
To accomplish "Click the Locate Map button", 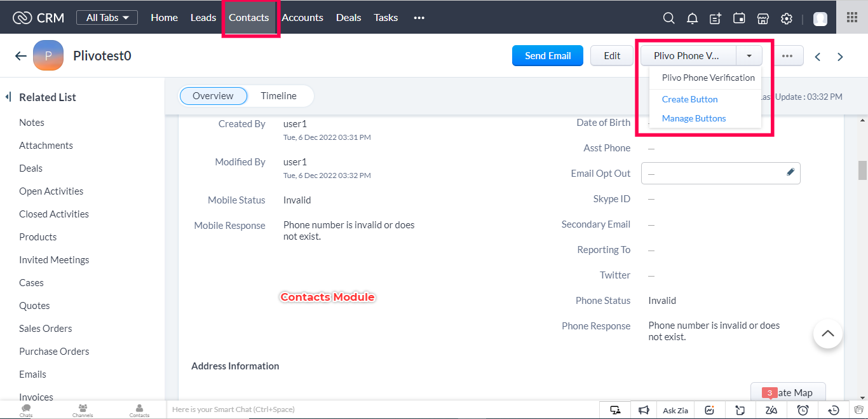I will tap(789, 392).
